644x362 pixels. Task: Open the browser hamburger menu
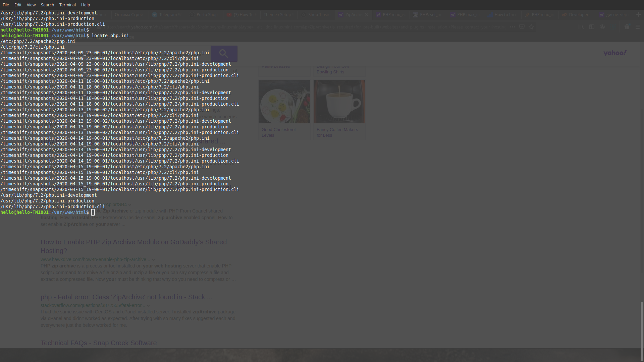pyautogui.click(x=638, y=27)
